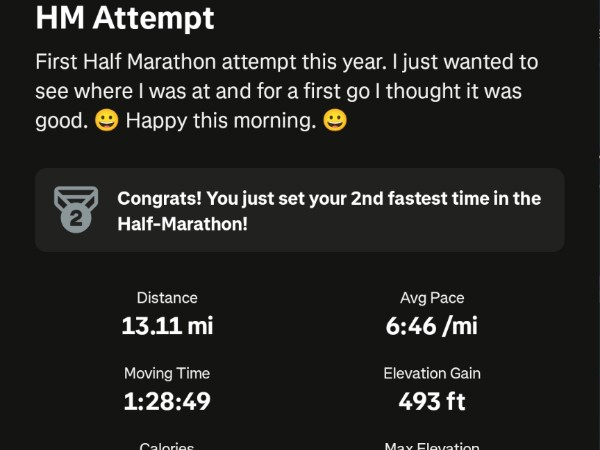
Task: Click the second-place medal icon
Action: 76,210
